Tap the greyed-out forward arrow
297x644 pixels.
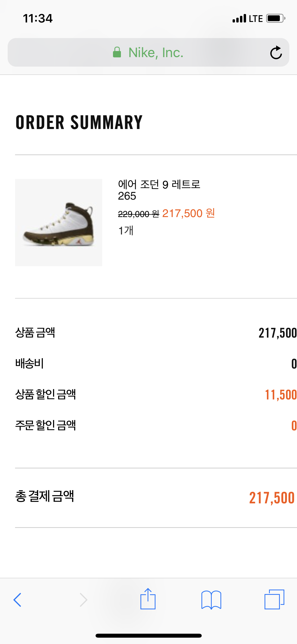83,600
